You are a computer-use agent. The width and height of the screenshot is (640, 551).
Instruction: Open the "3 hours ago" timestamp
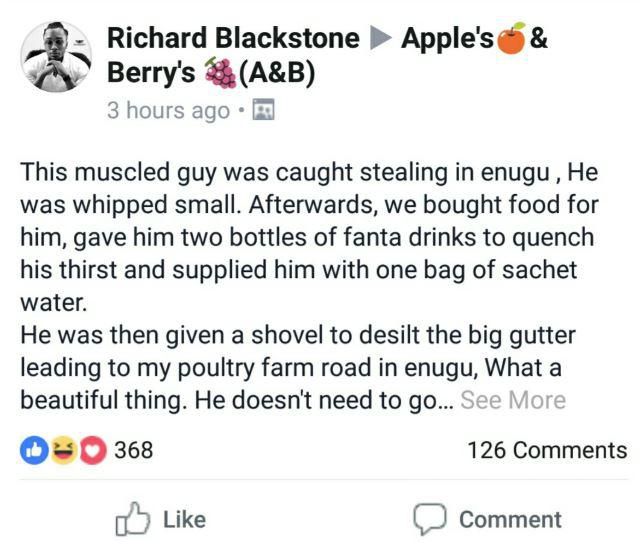168,110
